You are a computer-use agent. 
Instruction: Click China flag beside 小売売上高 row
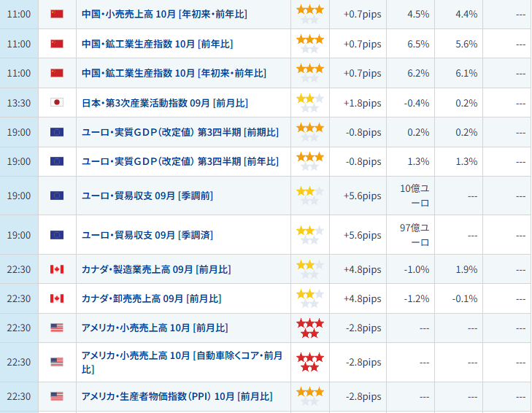57,14
